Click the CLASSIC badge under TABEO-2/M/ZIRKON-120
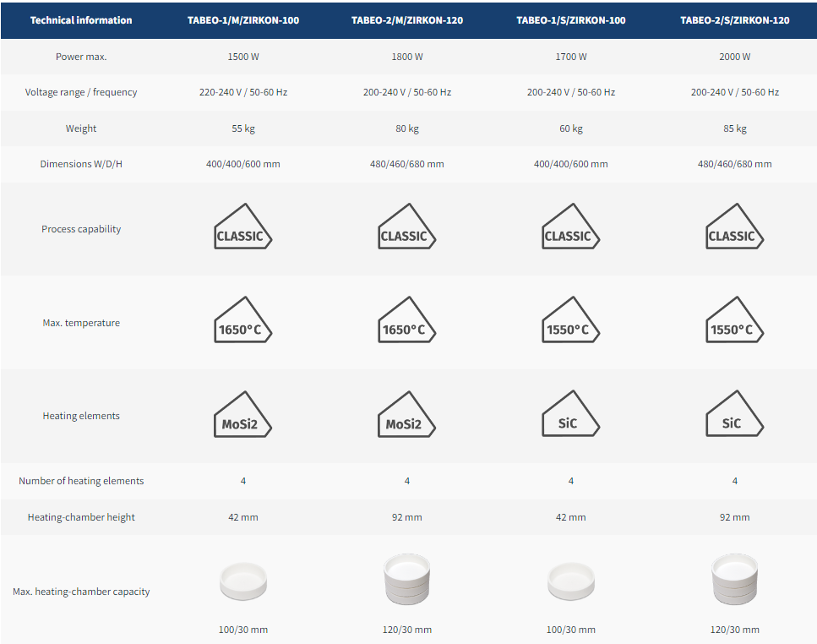The width and height of the screenshot is (817, 644). pos(407,226)
